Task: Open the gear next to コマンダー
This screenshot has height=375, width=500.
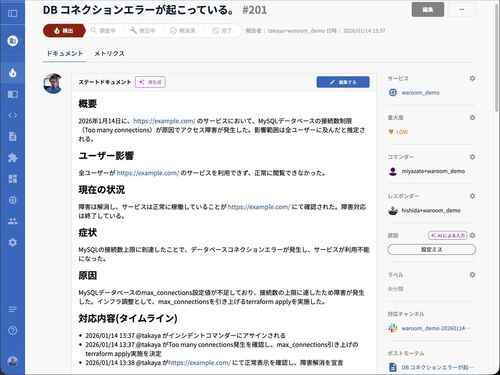Action: [x=472, y=157]
